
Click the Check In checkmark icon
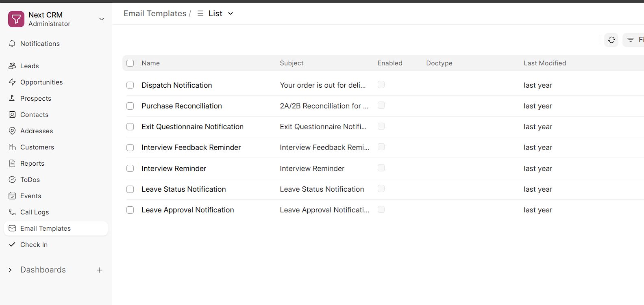point(12,244)
